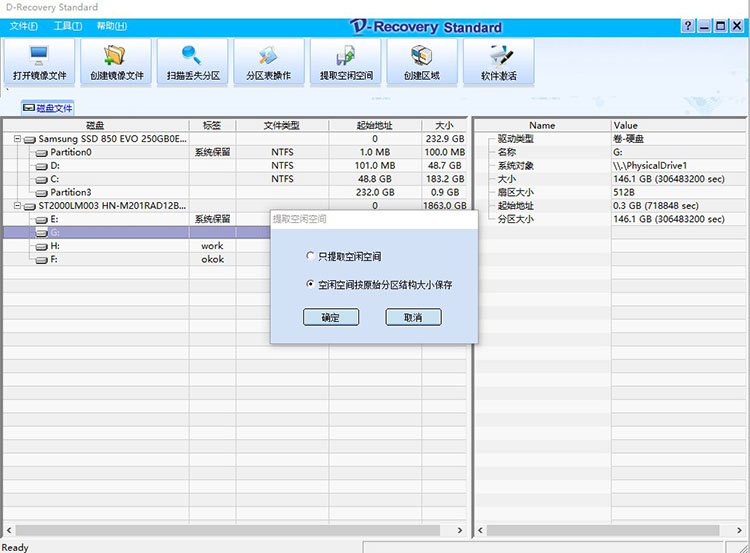Open the 工具(T) menu
750x553 pixels.
coord(68,26)
